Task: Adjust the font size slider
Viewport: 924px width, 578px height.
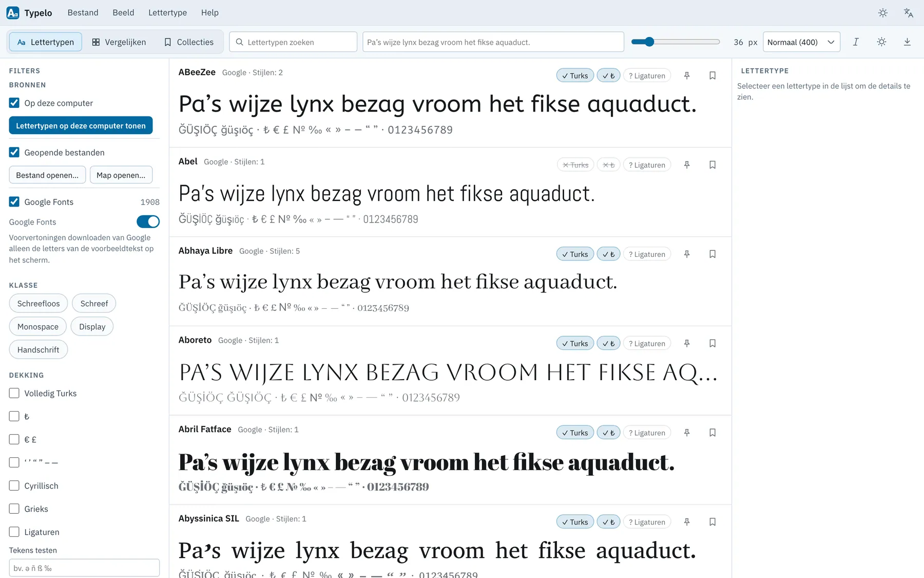Action: tap(675, 42)
